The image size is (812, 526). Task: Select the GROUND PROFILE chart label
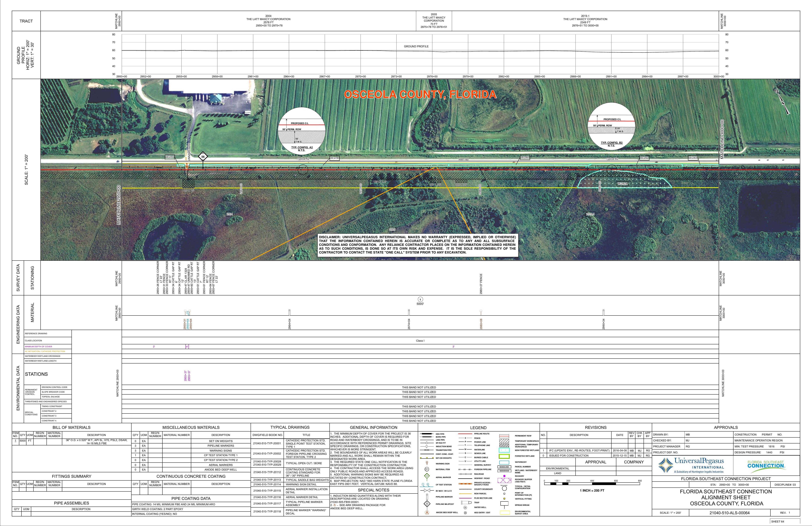(x=416, y=47)
